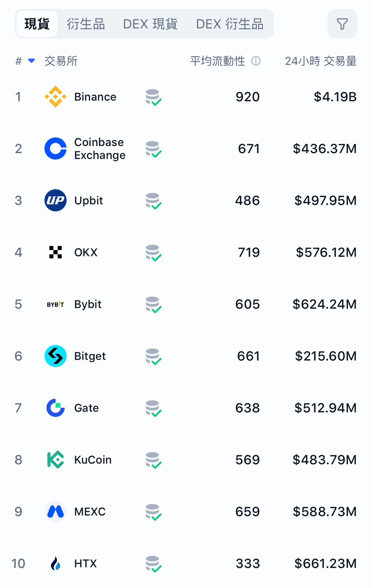The height and width of the screenshot is (588, 372).
Task: Open the Bybit exchange link
Action: tap(88, 304)
